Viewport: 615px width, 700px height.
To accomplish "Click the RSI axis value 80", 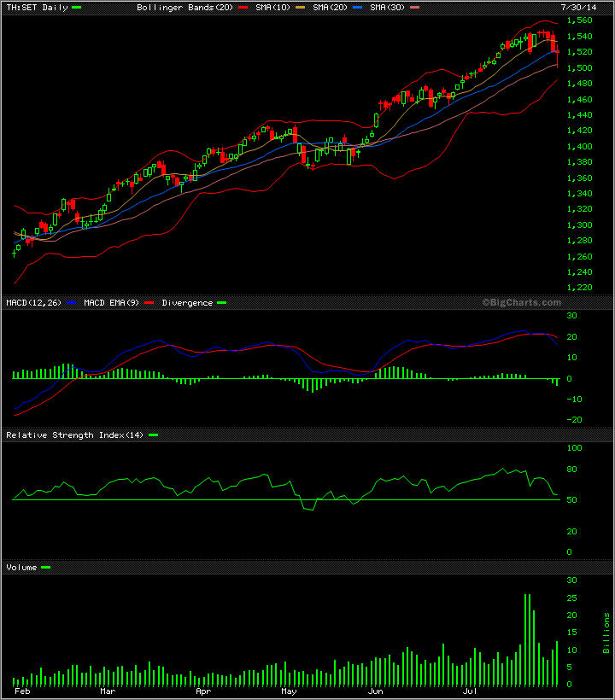I will (x=571, y=470).
